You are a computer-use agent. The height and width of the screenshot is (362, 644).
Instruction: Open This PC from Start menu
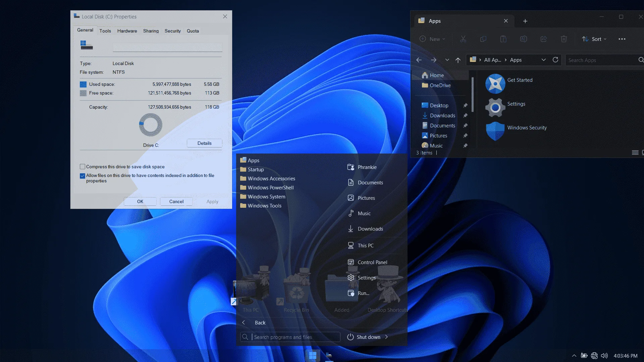[x=366, y=246]
